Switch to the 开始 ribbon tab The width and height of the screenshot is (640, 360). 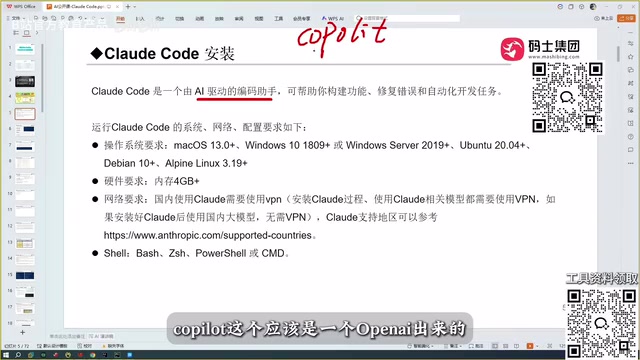click(120, 19)
